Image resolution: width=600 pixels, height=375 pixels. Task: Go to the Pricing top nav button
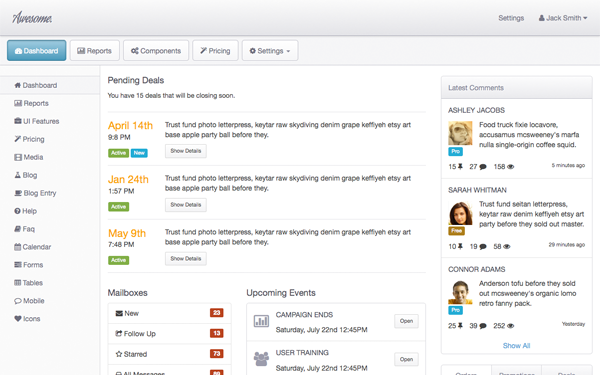215,51
